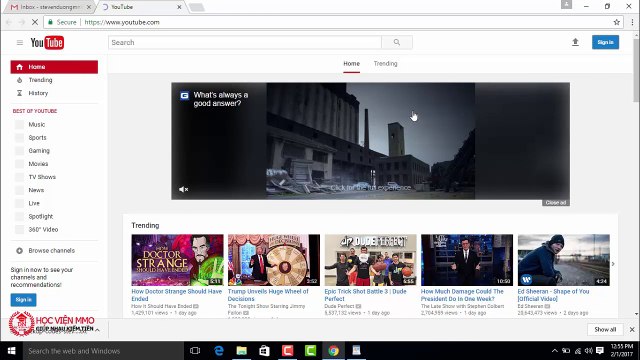Bookmark page with the star icon
The width and height of the screenshot is (640, 360).
[616, 22]
